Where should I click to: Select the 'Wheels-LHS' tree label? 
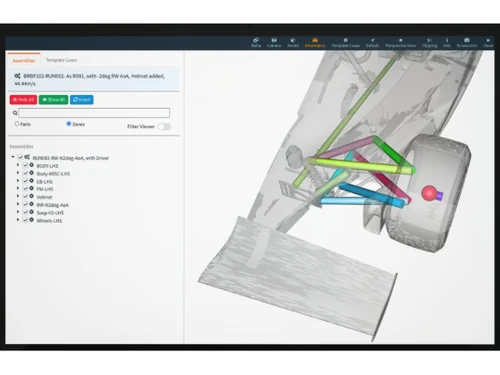coord(49,221)
